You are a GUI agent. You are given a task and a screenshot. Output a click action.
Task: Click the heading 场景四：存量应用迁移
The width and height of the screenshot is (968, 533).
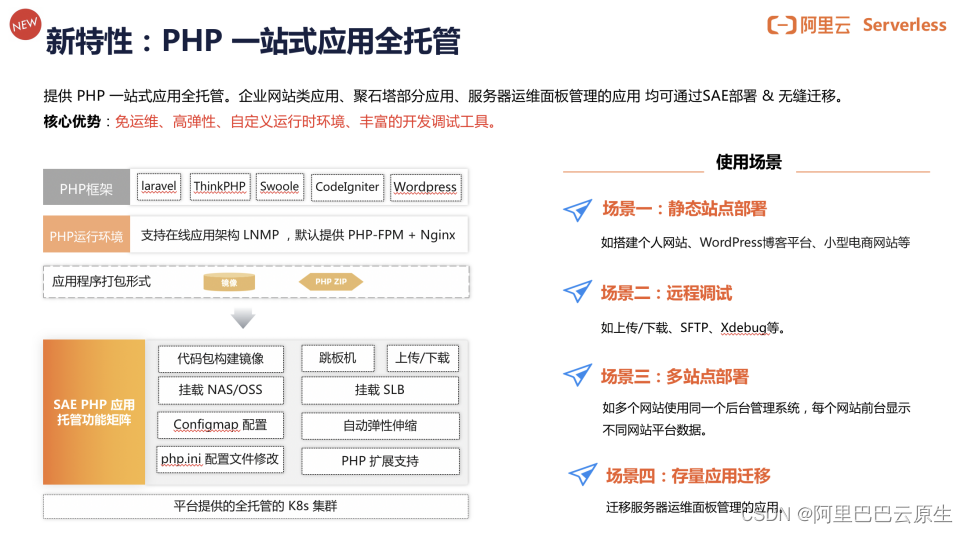click(688, 476)
